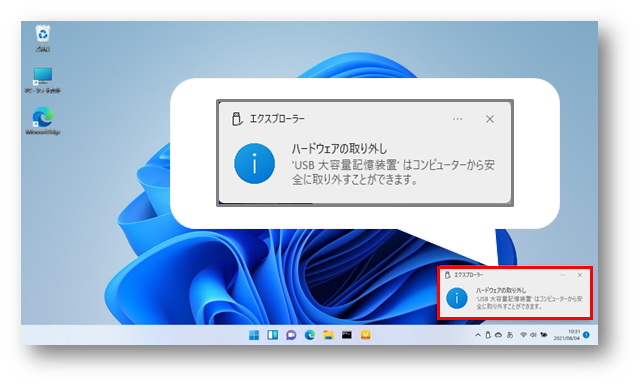Open File Explorer from the taskbar
Viewport: 640px width, 387px height.
click(x=328, y=335)
